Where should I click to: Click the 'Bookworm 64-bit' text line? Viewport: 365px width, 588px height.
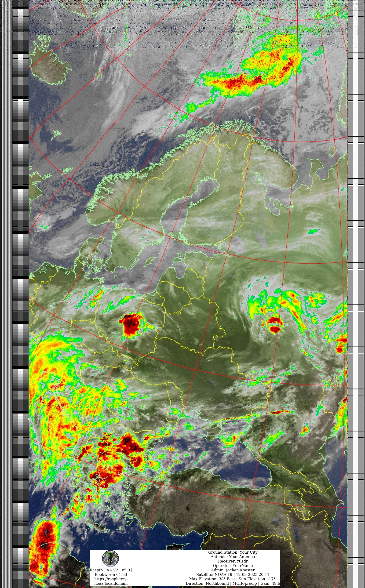(111, 574)
